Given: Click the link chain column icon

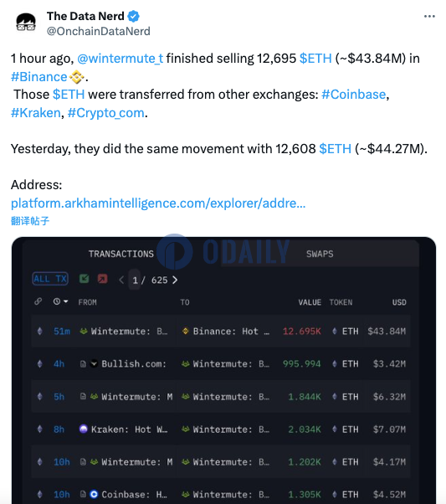Looking at the screenshot, I should 38,301.
